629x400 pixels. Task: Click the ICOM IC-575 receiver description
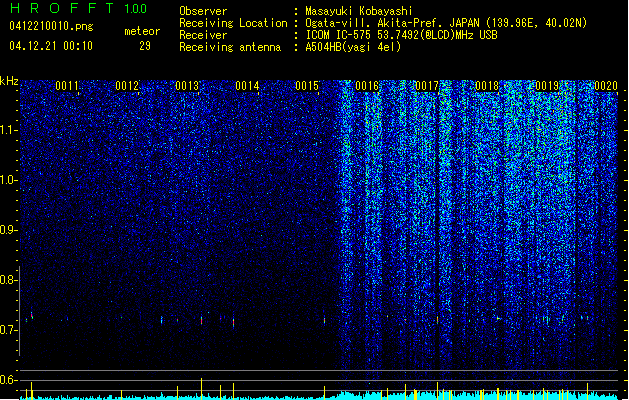[x=401, y=35]
